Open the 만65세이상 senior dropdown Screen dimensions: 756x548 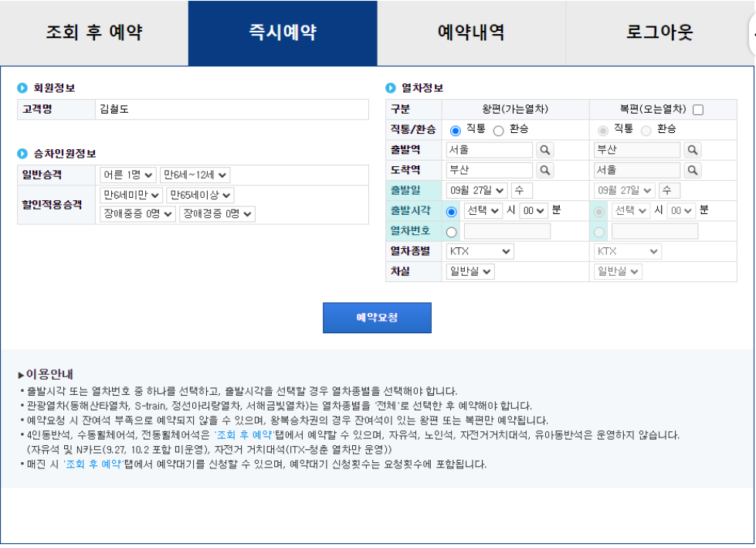[200, 195]
